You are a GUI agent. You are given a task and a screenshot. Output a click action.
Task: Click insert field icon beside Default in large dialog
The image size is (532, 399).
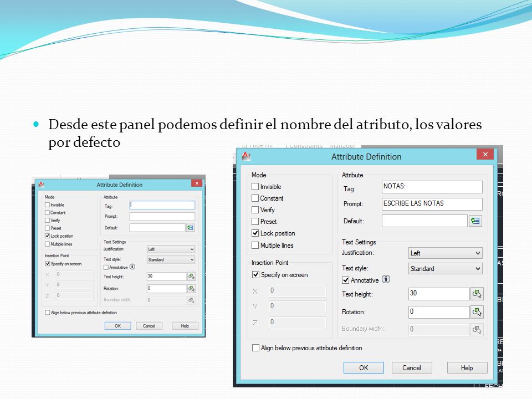click(x=475, y=221)
